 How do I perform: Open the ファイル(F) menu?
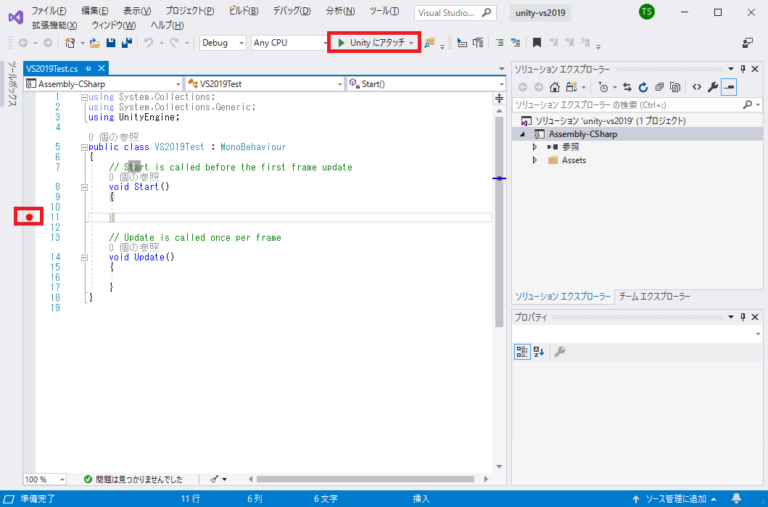tap(49, 11)
